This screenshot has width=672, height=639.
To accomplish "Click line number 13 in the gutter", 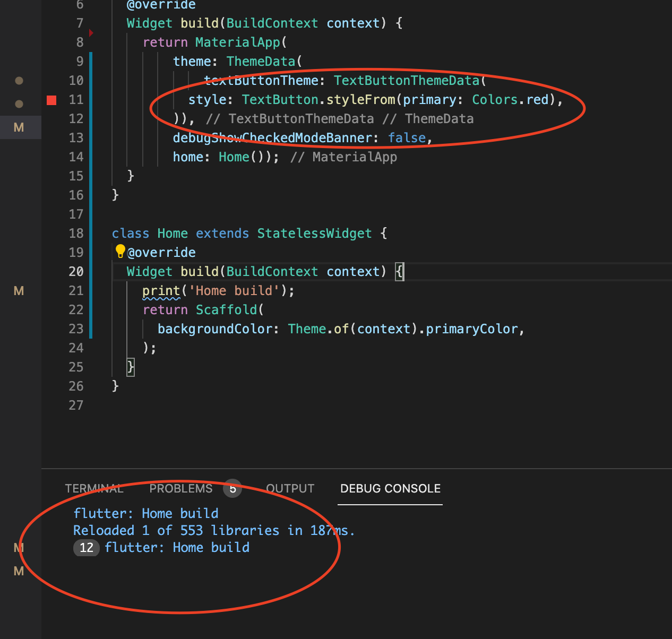I will point(76,138).
